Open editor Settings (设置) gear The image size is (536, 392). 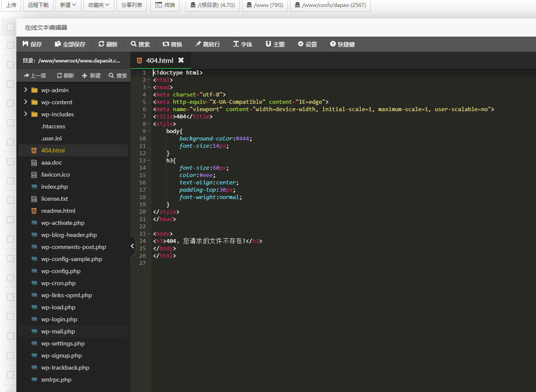coord(301,44)
